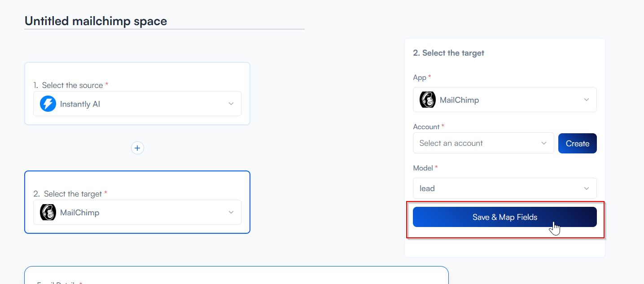Click the Instantly AI lightning bolt icon
The height and width of the screenshot is (284, 644).
[x=48, y=104]
